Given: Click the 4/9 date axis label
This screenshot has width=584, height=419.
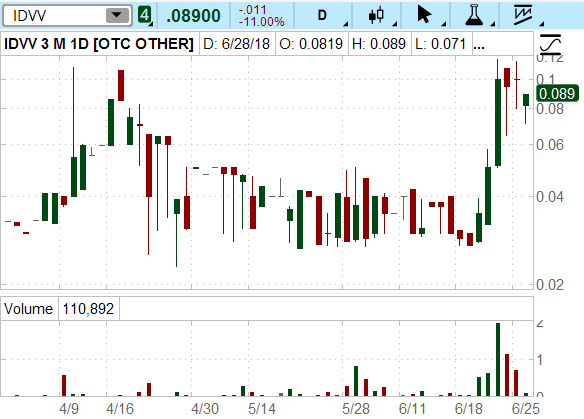Looking at the screenshot, I should coord(69,409).
